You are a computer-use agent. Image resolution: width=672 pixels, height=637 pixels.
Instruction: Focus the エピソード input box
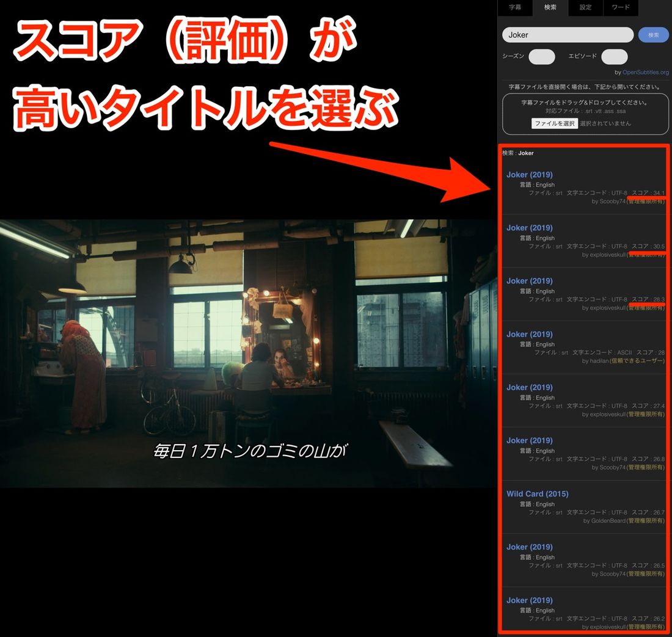[x=614, y=57]
